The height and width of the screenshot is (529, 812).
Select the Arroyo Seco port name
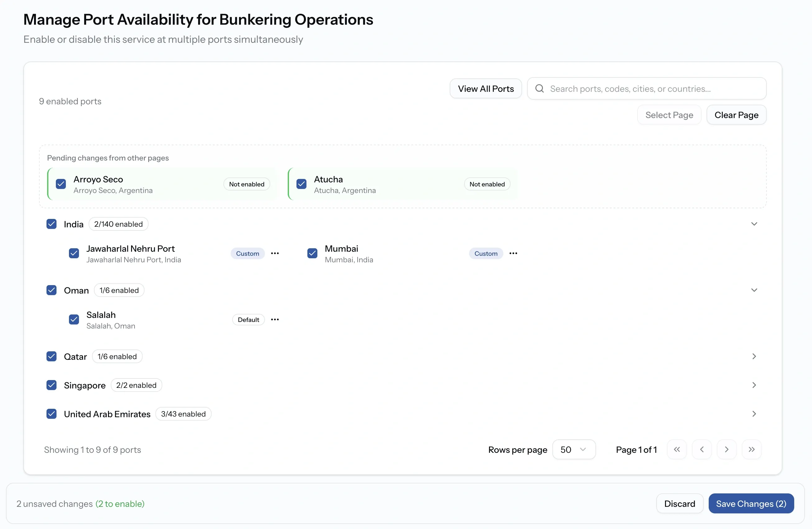pos(98,179)
